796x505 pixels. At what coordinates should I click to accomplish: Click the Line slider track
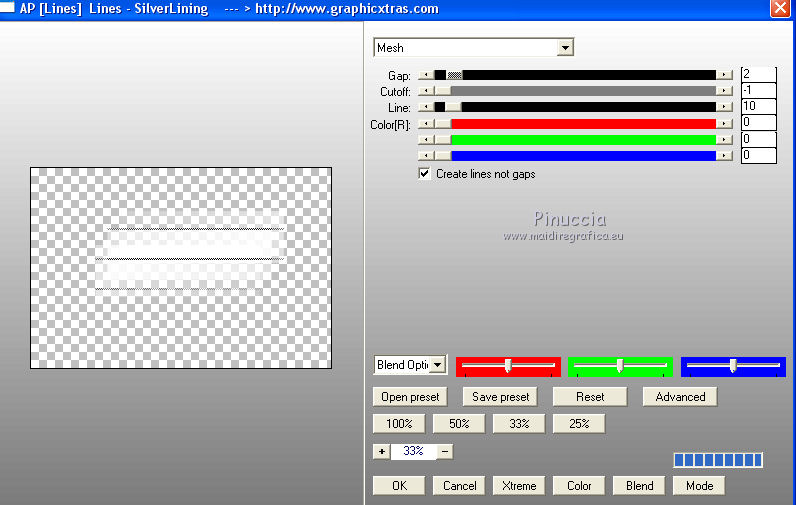click(575, 108)
